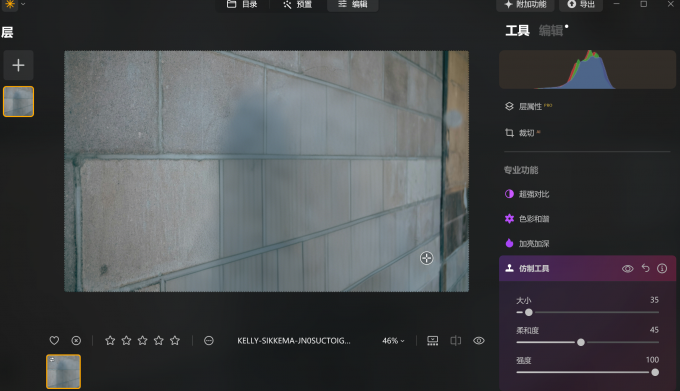Image resolution: width=680 pixels, height=391 pixels.
Task: Switch to the 编辑 edit tab at top
Action: 353,4
